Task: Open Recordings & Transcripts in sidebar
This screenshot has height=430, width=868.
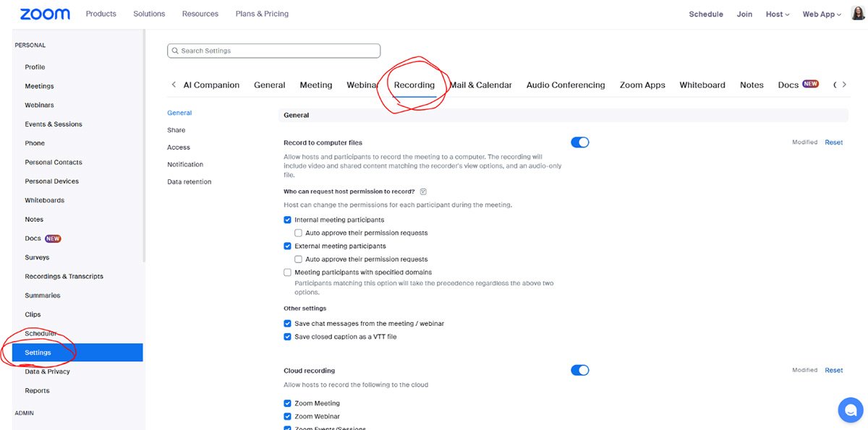Action: [x=64, y=276]
